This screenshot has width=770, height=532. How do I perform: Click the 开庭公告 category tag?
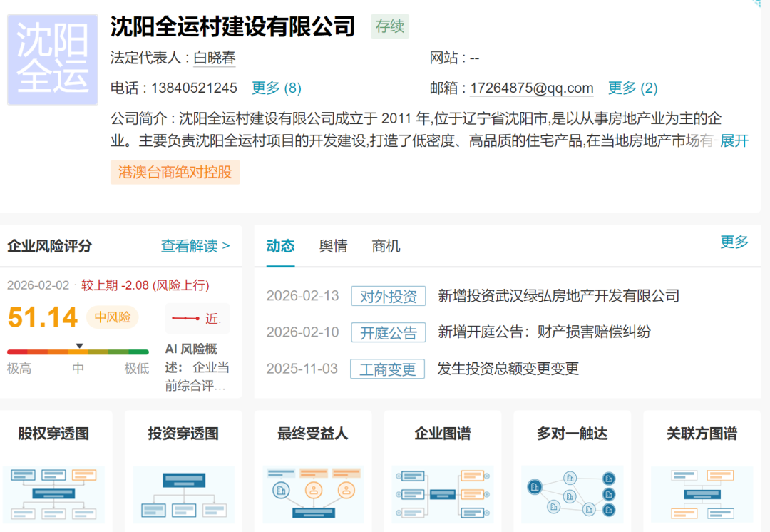coord(389,332)
